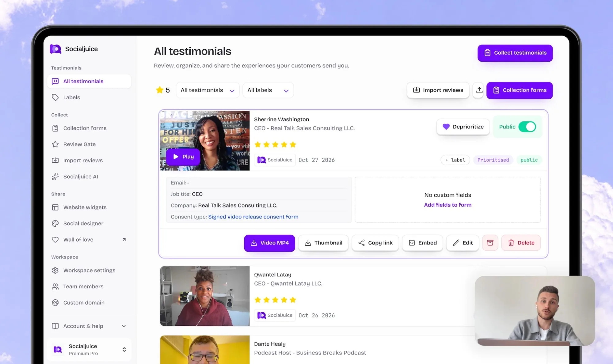This screenshot has width=613, height=364.
Task: Open Website widgets
Action: tap(89, 207)
